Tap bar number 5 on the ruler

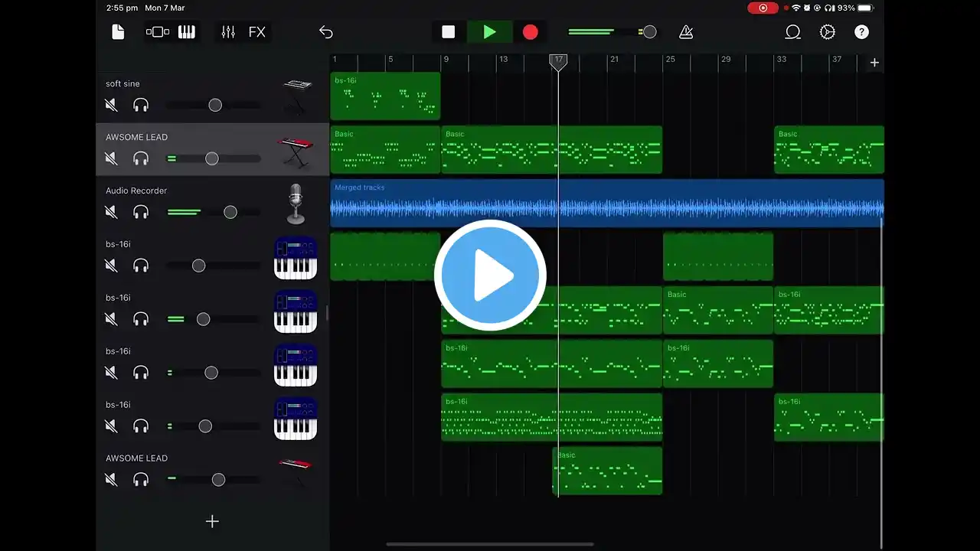click(x=390, y=59)
